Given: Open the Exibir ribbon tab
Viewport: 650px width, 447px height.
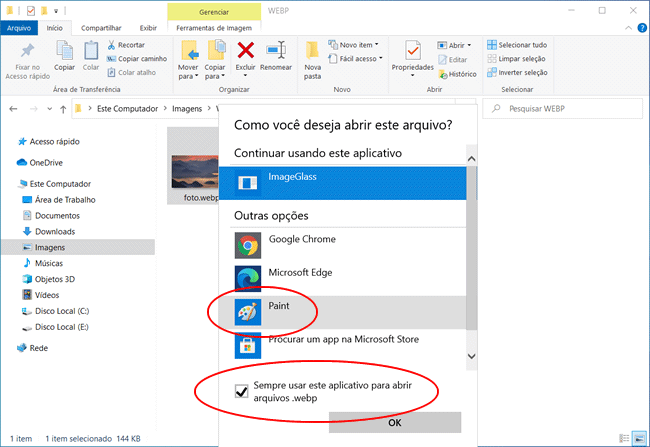Looking at the screenshot, I should (x=148, y=29).
